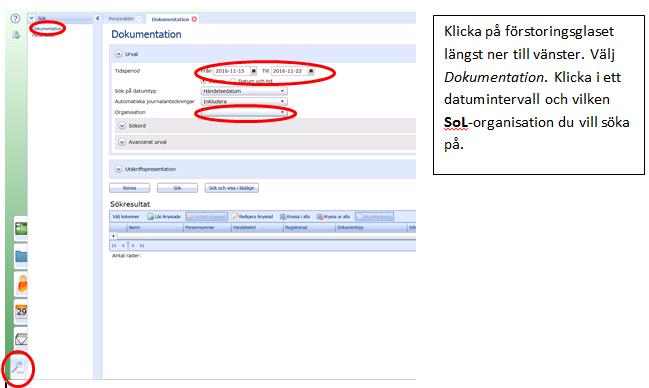Viewport: 649px width, 388px height.
Task: Click the Rensa button
Action: pos(130,188)
